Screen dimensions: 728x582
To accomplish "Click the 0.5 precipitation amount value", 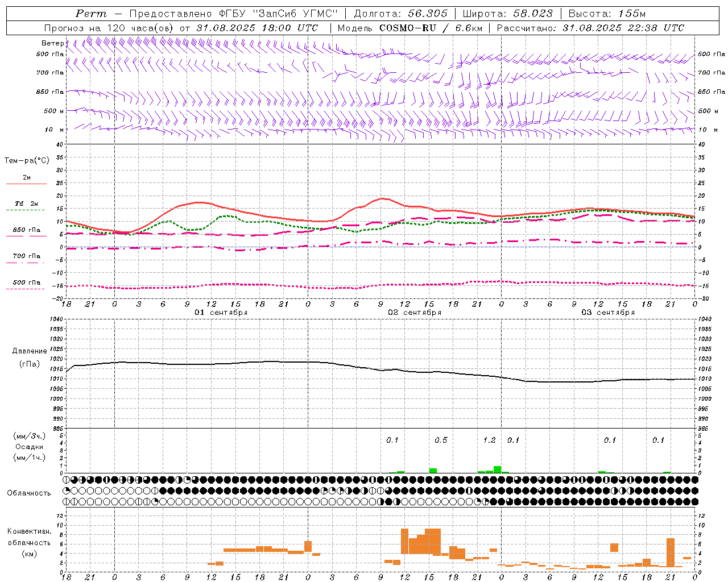I will click(441, 440).
